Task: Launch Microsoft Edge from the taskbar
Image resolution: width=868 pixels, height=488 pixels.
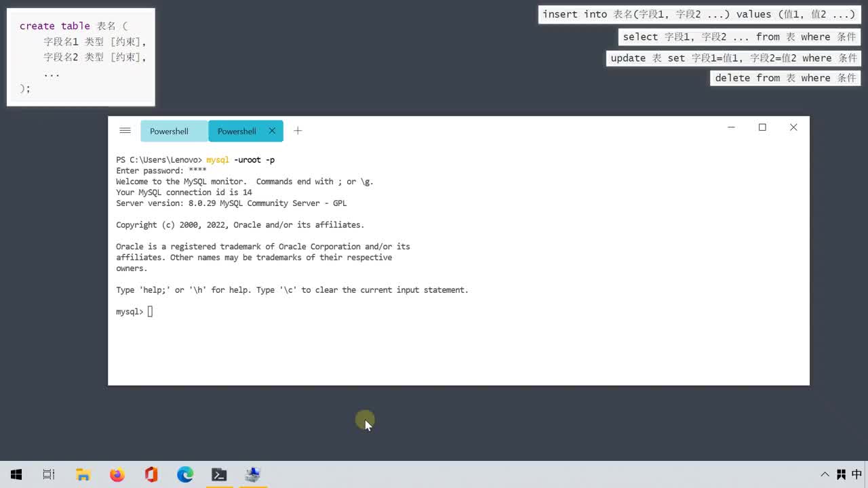Action: 185,474
